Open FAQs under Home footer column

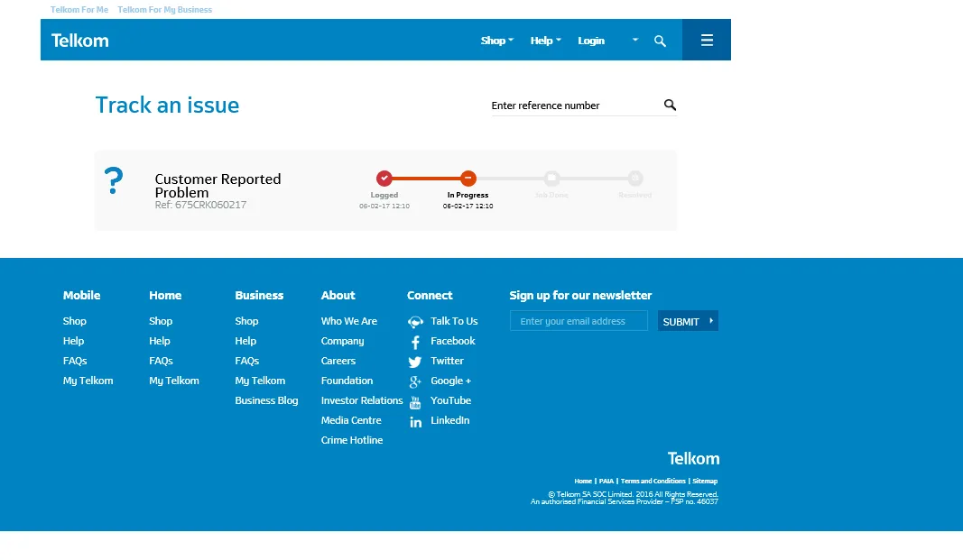click(161, 361)
